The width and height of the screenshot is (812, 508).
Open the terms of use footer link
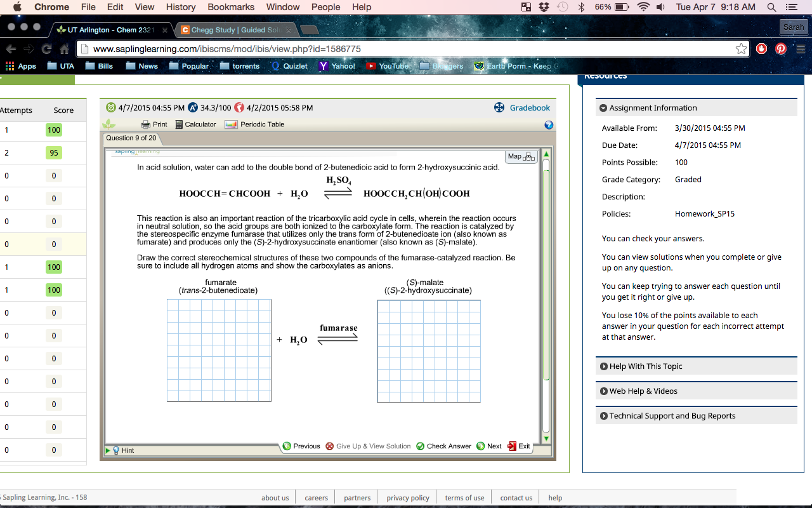click(464, 498)
